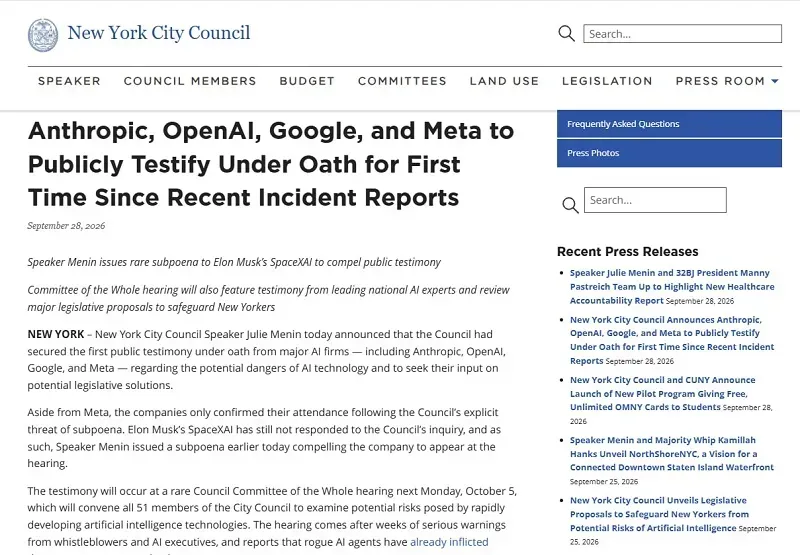Open the Council Members menu

pos(190,81)
